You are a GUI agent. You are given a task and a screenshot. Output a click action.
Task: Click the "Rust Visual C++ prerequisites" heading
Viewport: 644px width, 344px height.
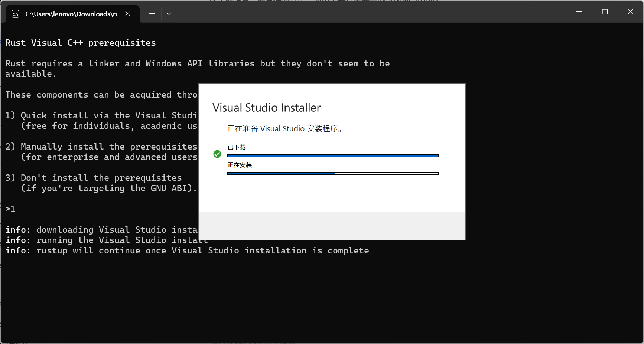click(x=81, y=43)
